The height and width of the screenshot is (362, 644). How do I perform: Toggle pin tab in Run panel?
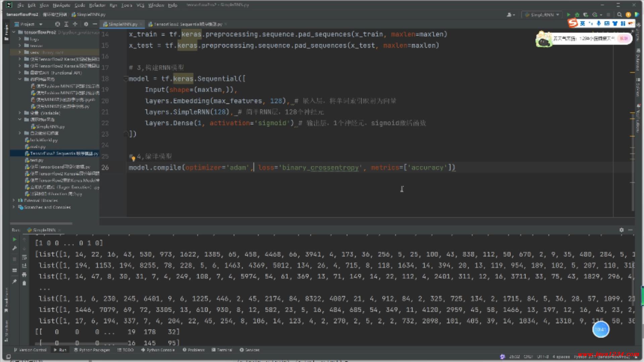point(14,282)
